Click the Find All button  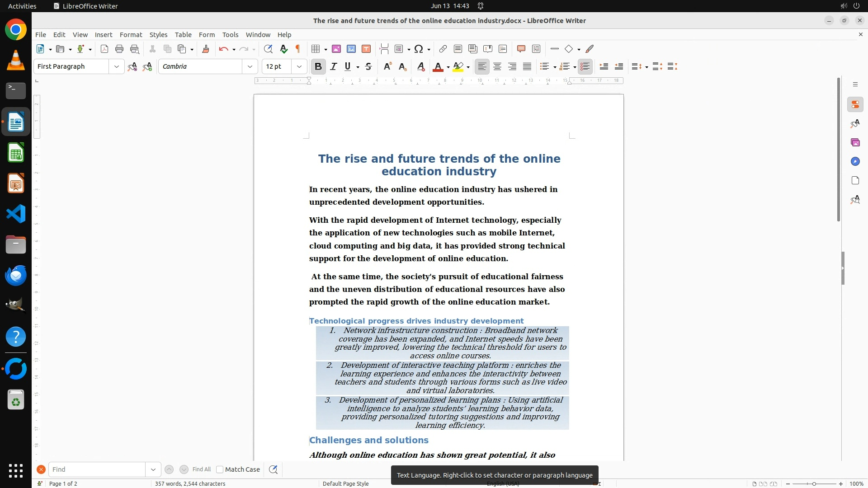(202, 469)
